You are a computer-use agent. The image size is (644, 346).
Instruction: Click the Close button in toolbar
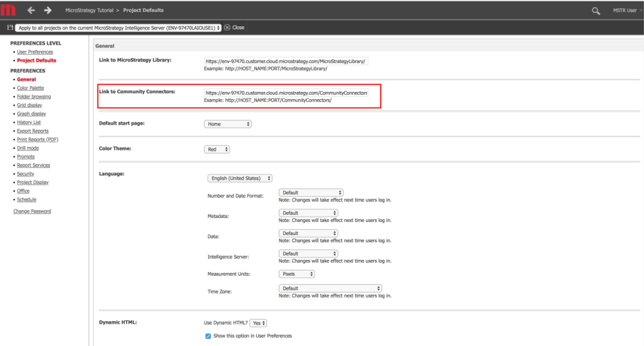click(x=234, y=28)
